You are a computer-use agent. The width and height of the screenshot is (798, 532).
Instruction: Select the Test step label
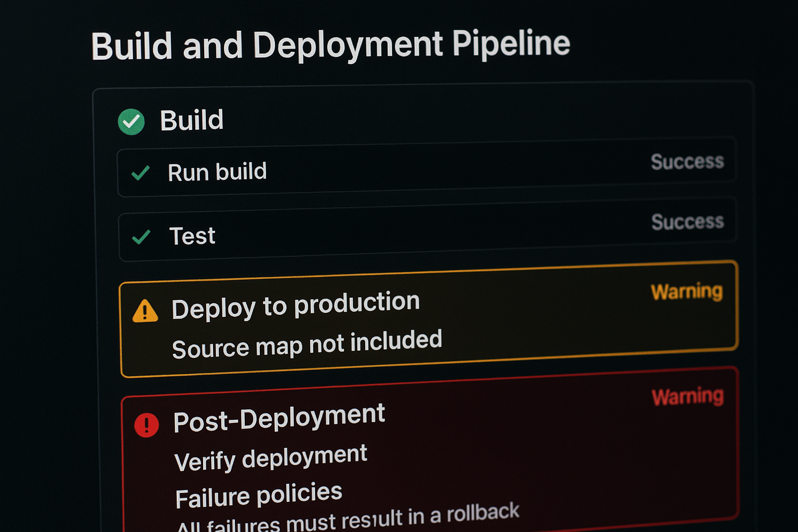192,236
